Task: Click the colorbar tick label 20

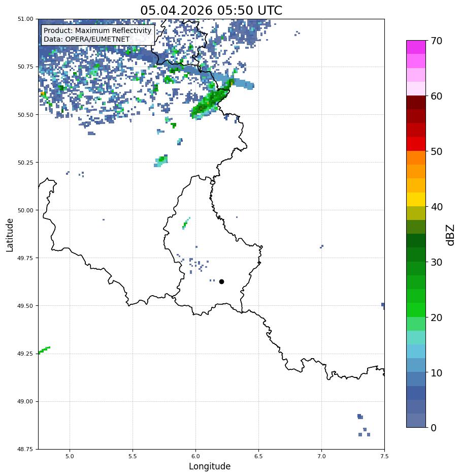Action: pyautogui.click(x=436, y=318)
